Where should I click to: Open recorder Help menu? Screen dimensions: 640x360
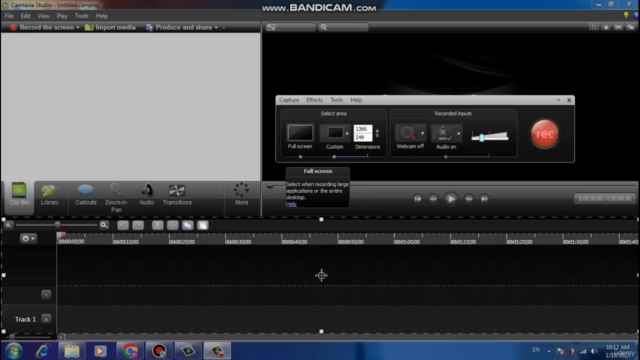356,100
